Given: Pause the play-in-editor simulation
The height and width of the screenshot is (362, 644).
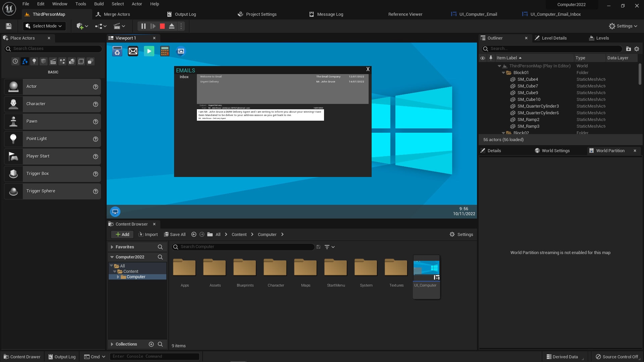Looking at the screenshot, I should click(x=143, y=26).
